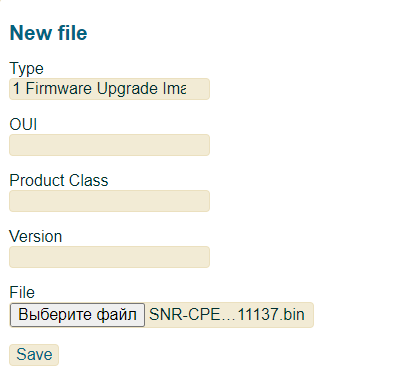Click the Product Class label
The image size is (411, 382).
(x=59, y=180)
